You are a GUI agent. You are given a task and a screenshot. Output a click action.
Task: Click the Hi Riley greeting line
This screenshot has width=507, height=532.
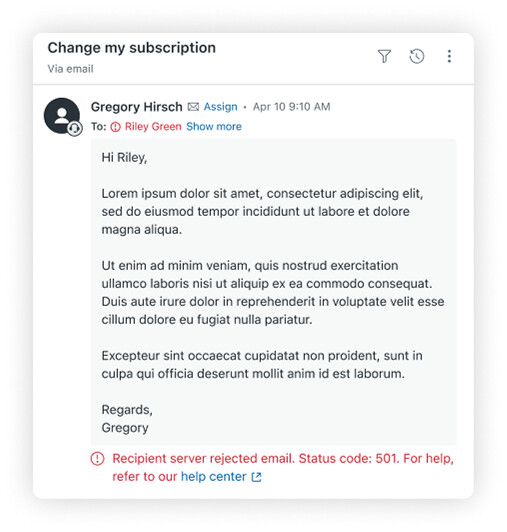click(124, 157)
